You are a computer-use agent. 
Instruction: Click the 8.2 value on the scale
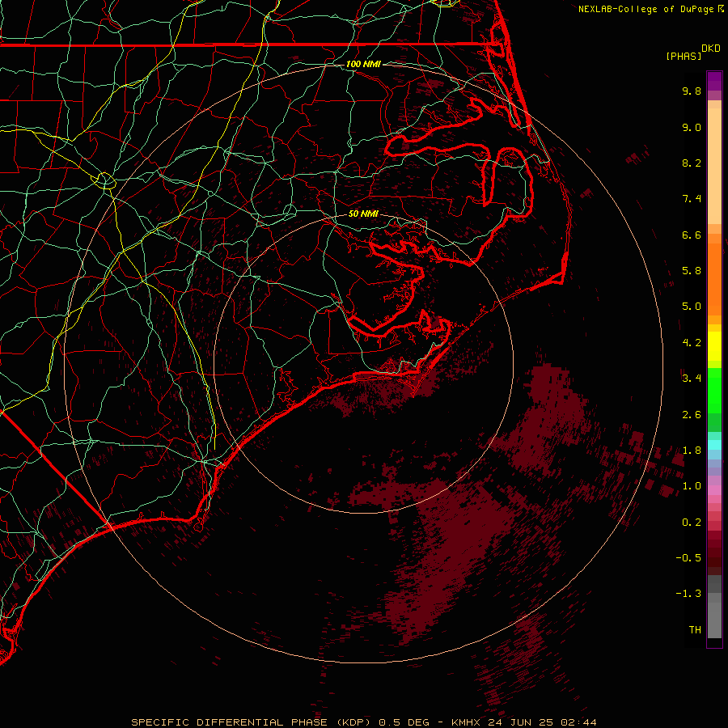click(692, 163)
